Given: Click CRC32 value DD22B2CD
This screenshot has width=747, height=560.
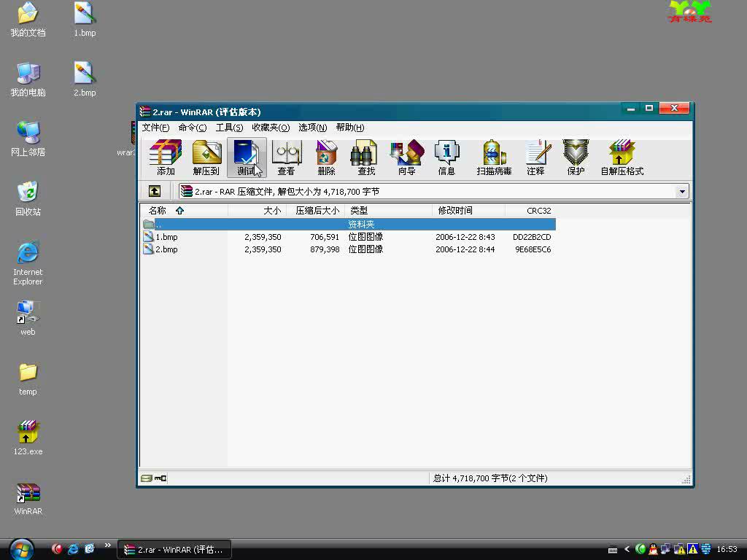Looking at the screenshot, I should point(532,237).
